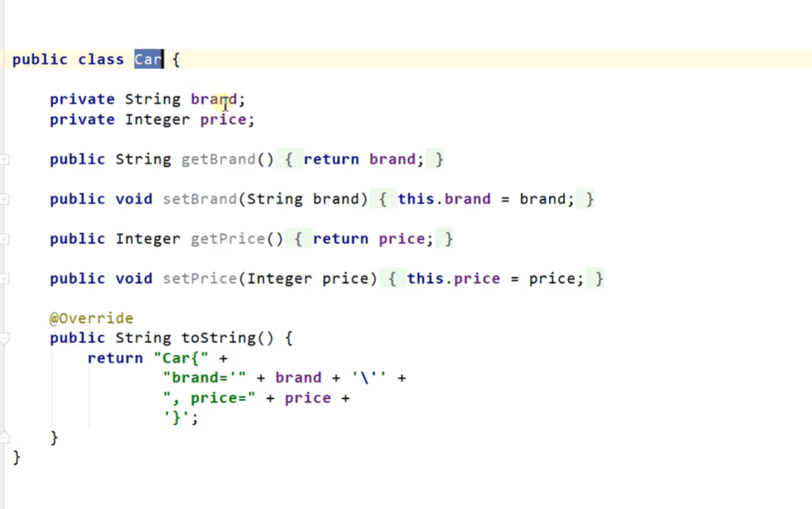The height and width of the screenshot is (509, 812).
Task: Click the ", price=" string literal
Action: [x=209, y=397]
